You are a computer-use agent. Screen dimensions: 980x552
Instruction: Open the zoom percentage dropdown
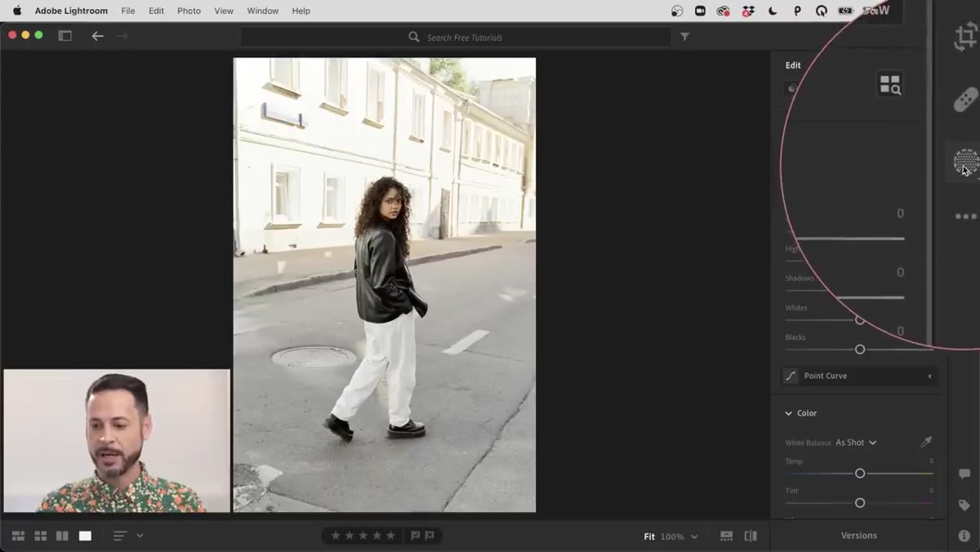tap(694, 536)
